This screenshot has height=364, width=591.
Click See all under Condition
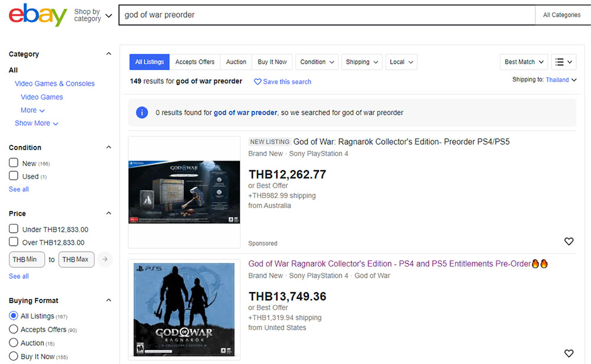[x=19, y=189]
